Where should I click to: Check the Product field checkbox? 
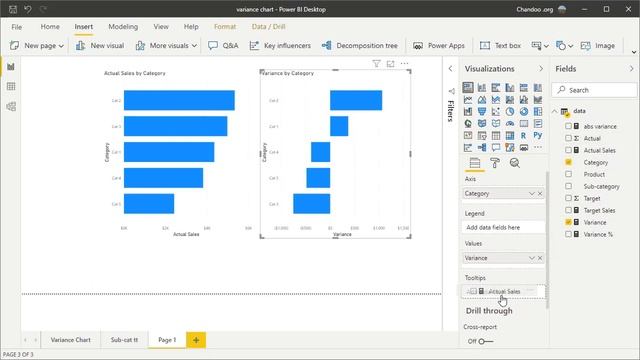(x=568, y=174)
